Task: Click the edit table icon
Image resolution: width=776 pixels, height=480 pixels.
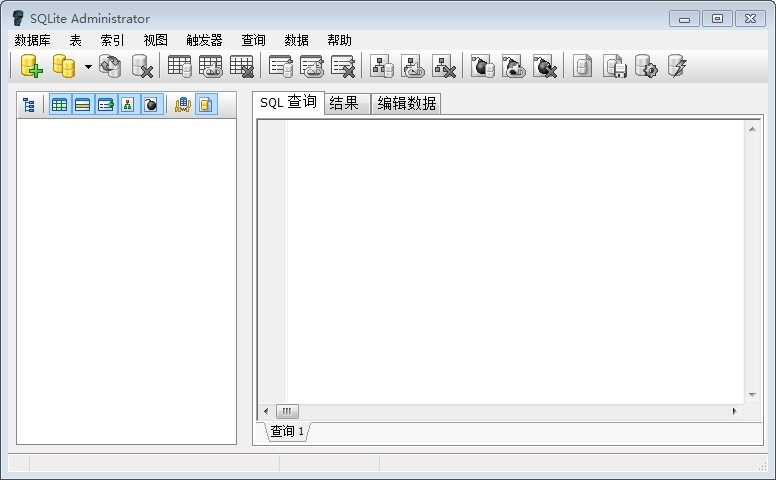Action: point(210,66)
